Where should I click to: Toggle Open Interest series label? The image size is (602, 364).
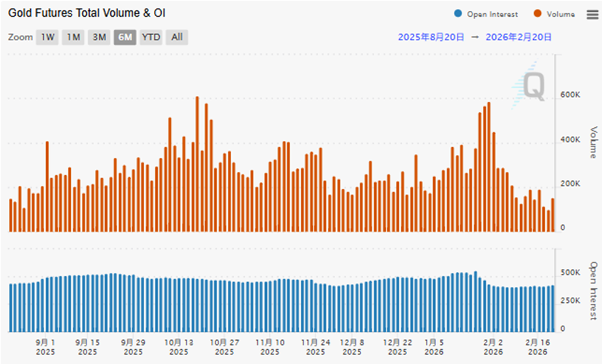point(492,14)
